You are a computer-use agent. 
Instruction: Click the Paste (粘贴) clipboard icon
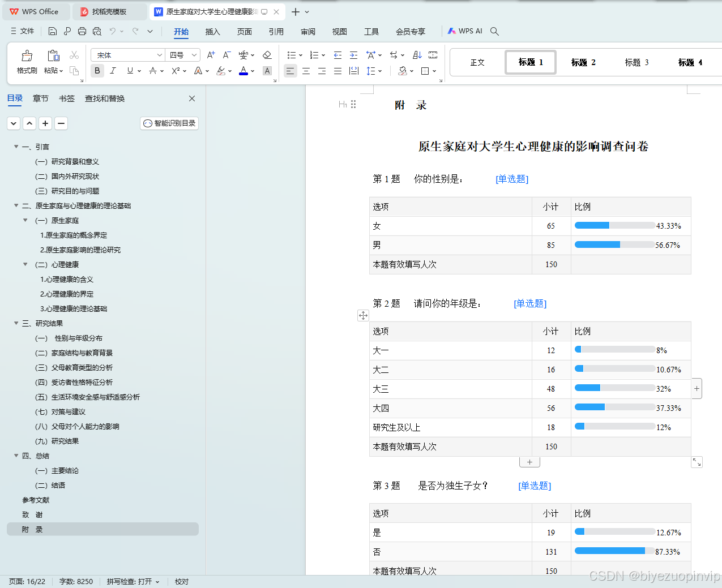[53, 55]
